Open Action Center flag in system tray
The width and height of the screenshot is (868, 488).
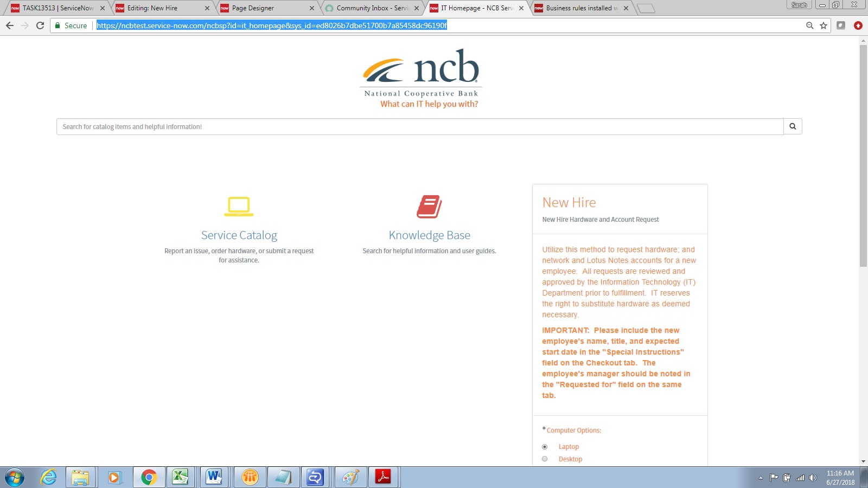(x=774, y=478)
